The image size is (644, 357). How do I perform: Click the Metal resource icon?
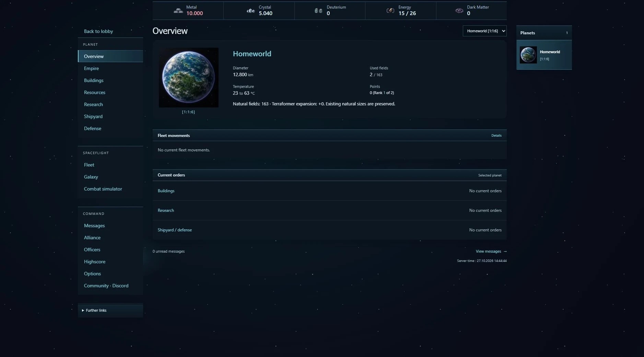coord(178,11)
